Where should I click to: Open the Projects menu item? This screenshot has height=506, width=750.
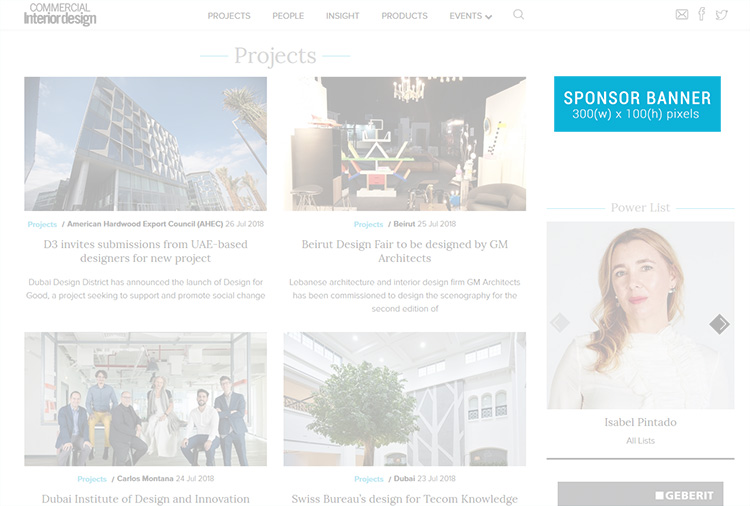click(x=229, y=16)
